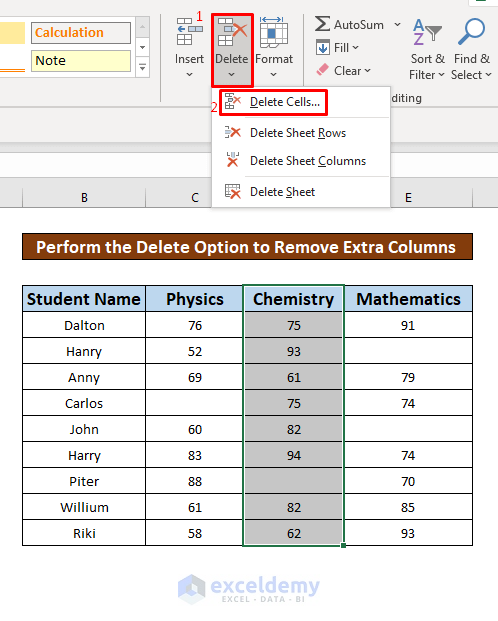Click the Mathematics header cell

[x=408, y=299]
